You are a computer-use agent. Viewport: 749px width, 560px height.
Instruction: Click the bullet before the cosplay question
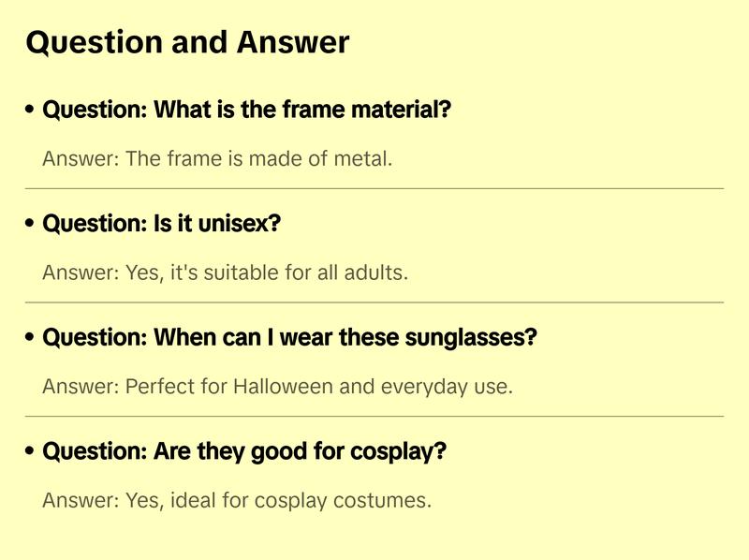[31, 452]
